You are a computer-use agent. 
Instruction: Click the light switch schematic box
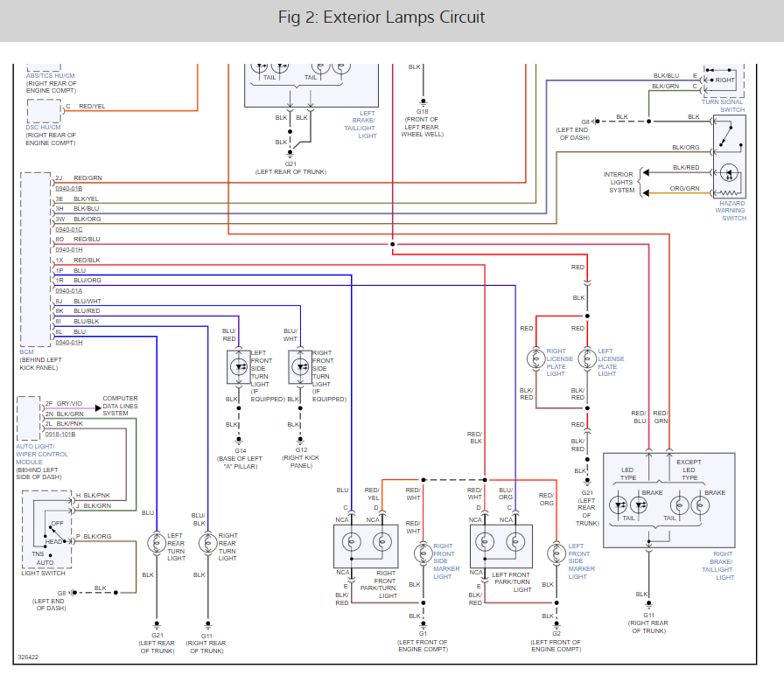(47, 530)
